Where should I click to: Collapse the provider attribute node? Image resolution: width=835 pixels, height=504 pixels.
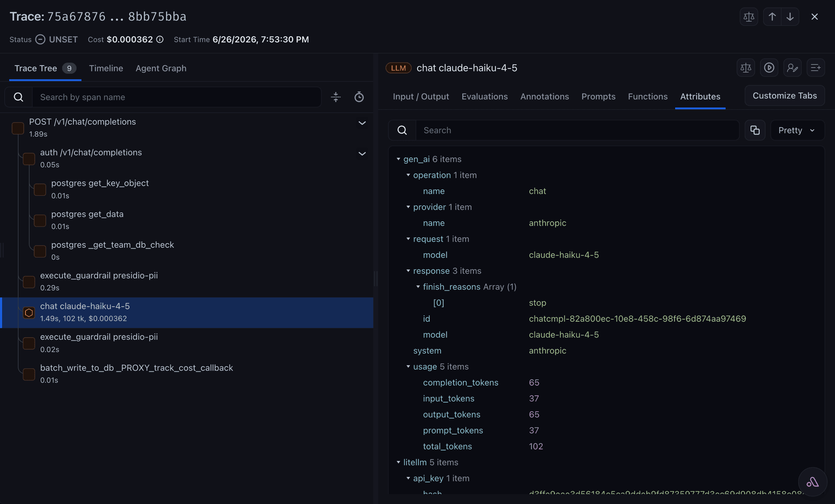coord(408,207)
